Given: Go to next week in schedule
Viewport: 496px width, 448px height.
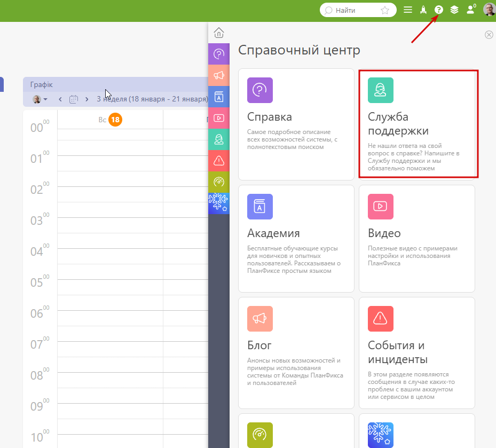Looking at the screenshot, I should pos(86,99).
